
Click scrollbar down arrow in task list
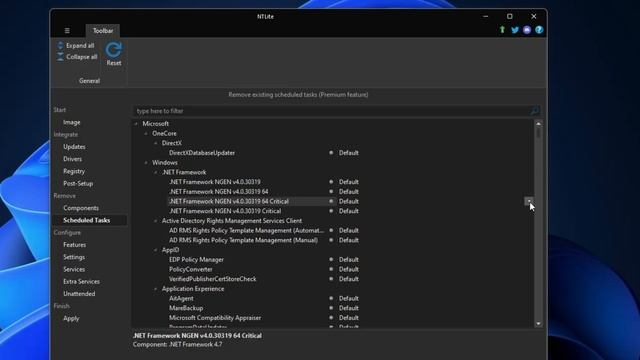pyautogui.click(x=538, y=323)
